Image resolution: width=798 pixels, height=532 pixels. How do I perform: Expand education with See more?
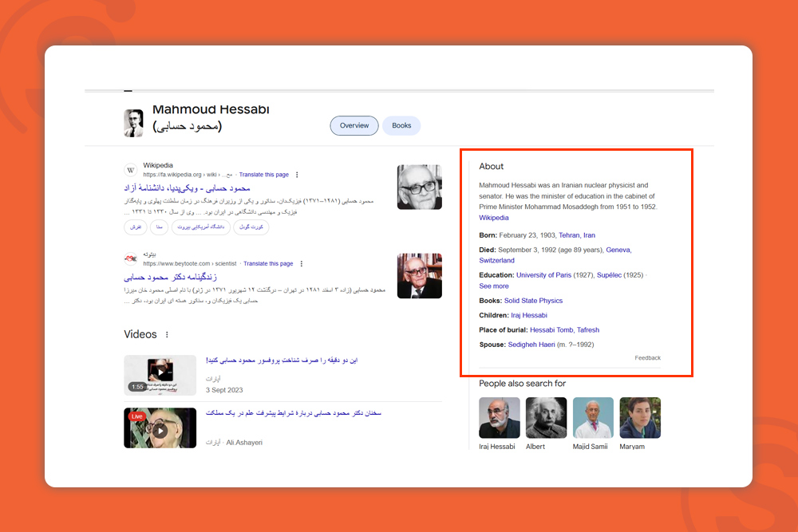(x=494, y=286)
